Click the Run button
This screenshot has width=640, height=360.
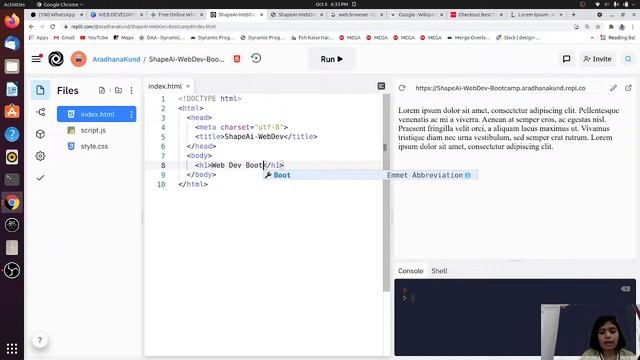(x=331, y=59)
